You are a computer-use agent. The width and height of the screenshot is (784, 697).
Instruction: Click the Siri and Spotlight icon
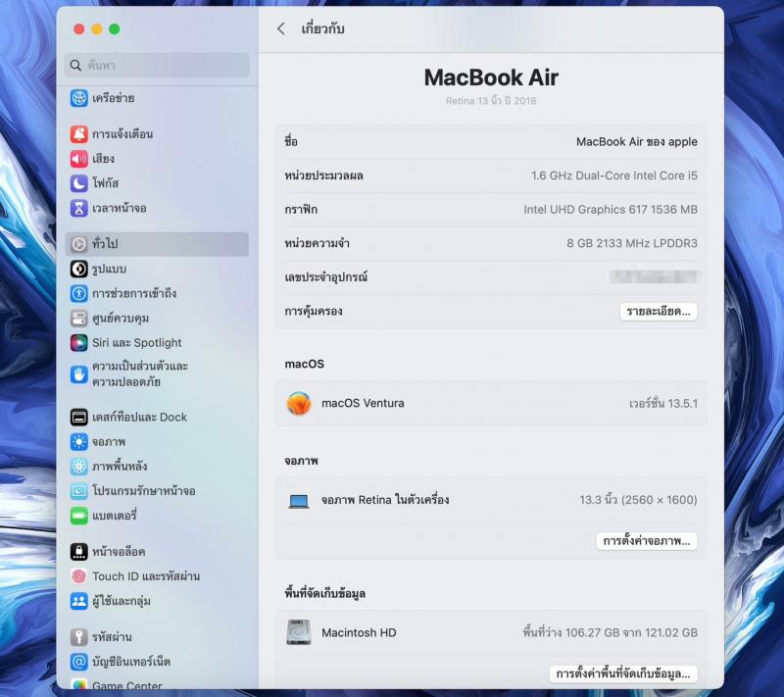[79, 343]
